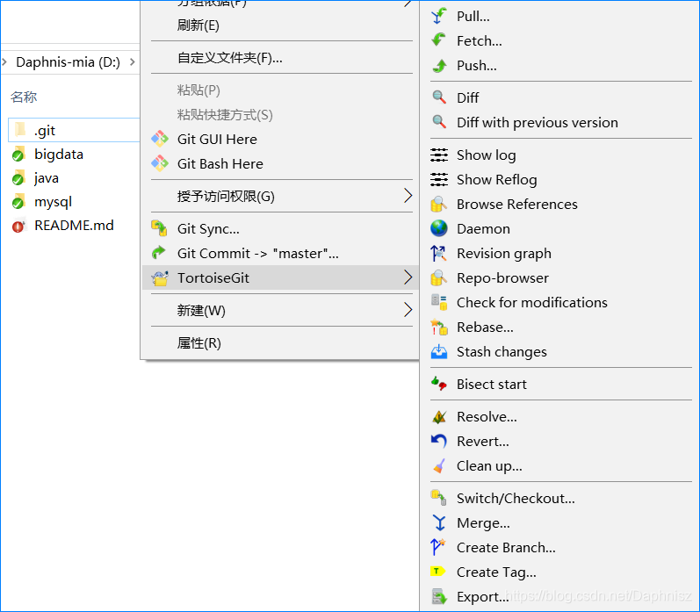700x612 pixels.
Task: Select the .git folder row
Action: tap(74, 130)
